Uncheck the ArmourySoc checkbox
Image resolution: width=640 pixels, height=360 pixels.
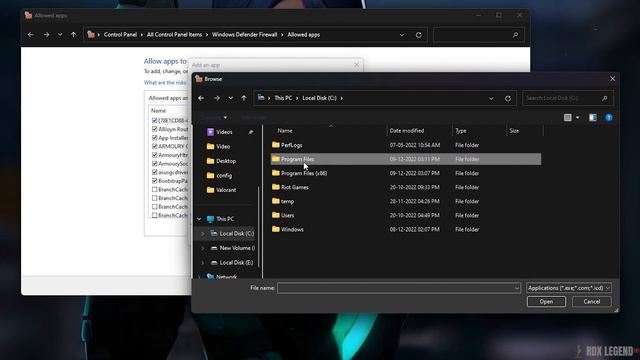[x=154, y=164]
